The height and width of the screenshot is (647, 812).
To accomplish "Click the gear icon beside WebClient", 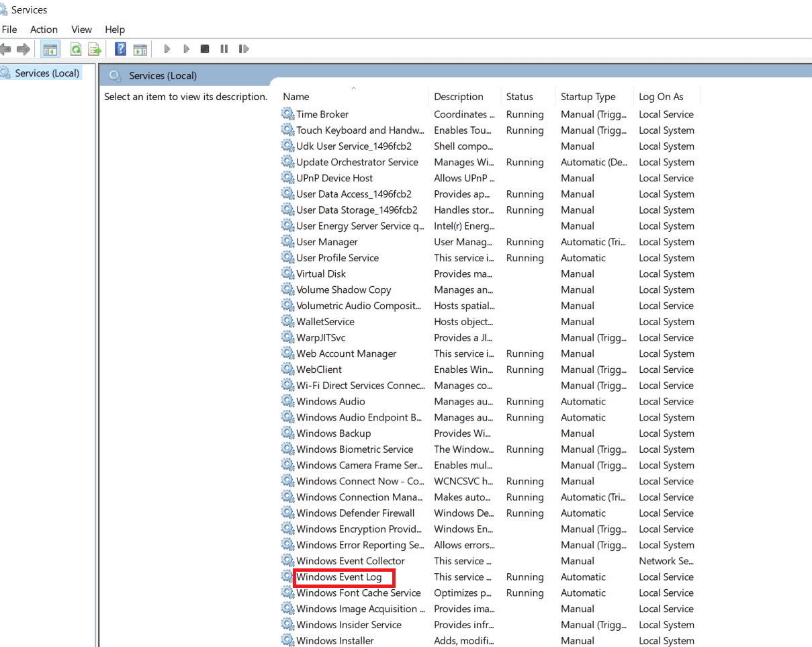I will (287, 370).
